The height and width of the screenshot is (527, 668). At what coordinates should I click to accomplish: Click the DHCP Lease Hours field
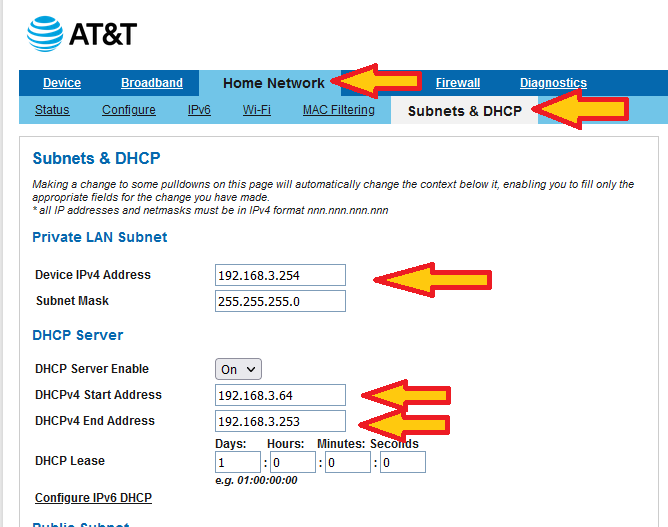tap(293, 462)
